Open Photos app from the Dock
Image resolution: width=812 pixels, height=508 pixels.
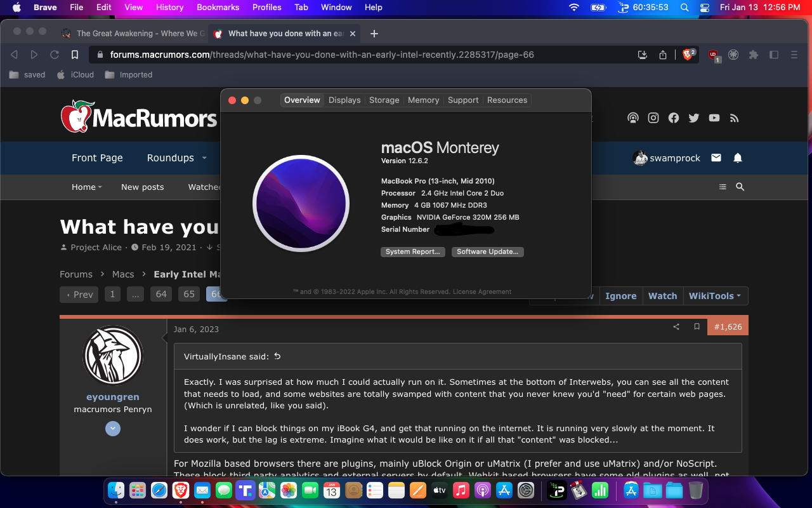289,490
